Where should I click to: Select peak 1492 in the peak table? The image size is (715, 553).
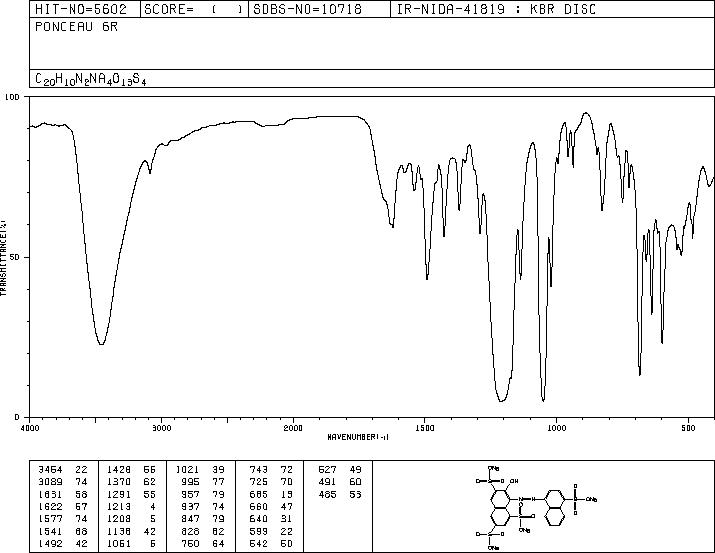[x=50, y=544]
